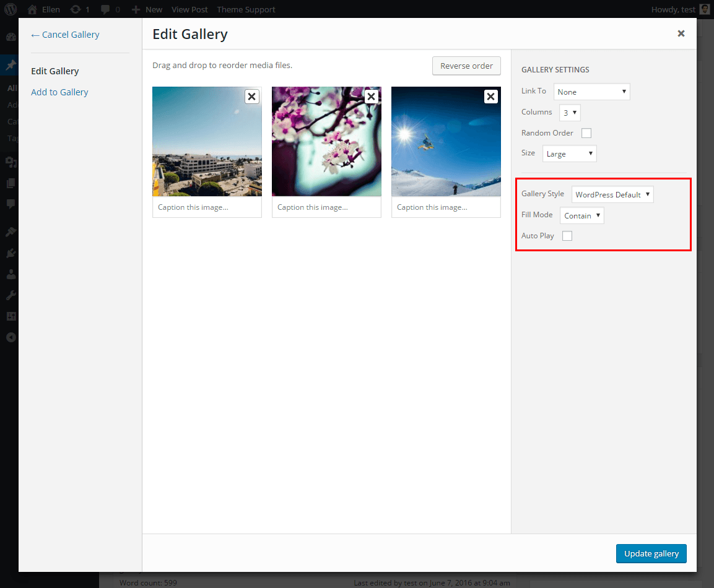Viewport: 714px width, 588px height.
Task: Click the Reverse order button
Action: click(466, 65)
